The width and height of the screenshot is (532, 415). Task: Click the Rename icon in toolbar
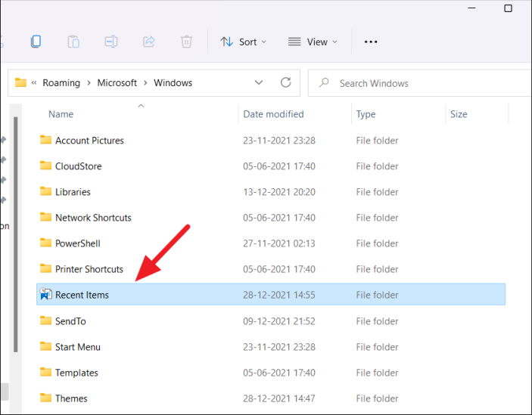point(111,42)
